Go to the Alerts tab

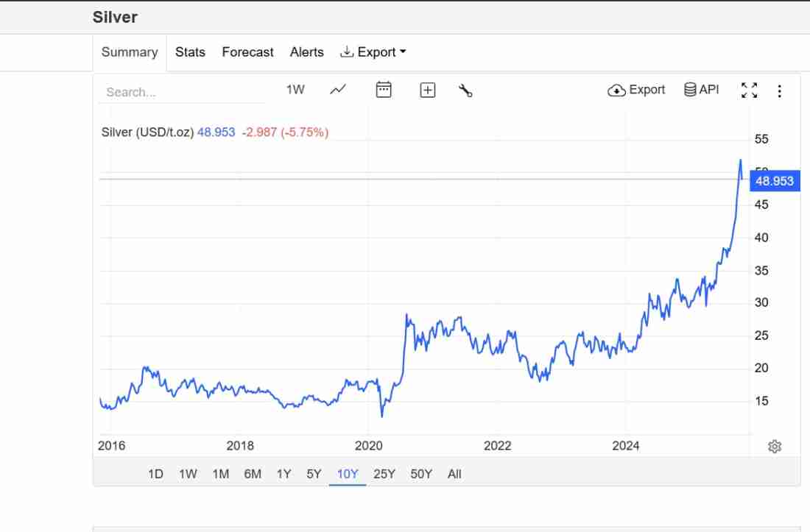point(307,52)
